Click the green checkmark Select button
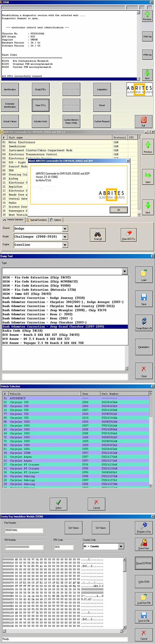155x644 pixels. click(58, 504)
